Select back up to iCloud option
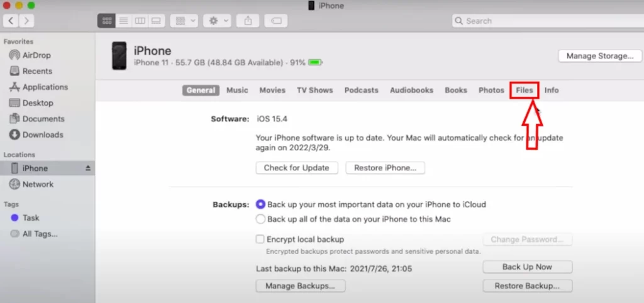Viewport: 644px width, 303px height. tap(260, 204)
